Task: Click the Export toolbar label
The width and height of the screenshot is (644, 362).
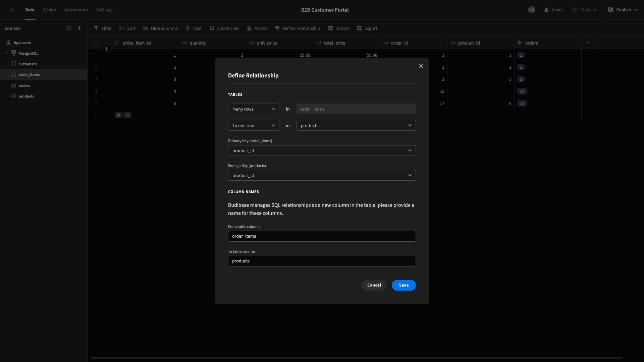Action: click(371, 28)
